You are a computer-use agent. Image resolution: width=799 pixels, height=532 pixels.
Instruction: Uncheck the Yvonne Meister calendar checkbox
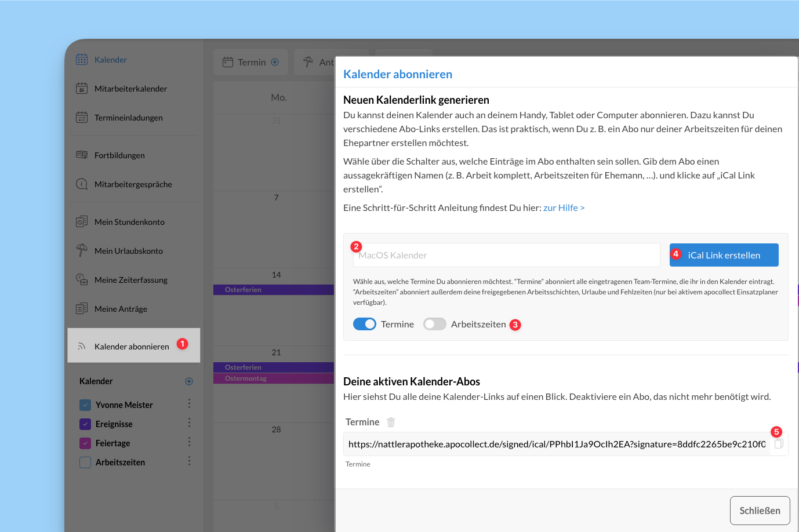click(85, 405)
